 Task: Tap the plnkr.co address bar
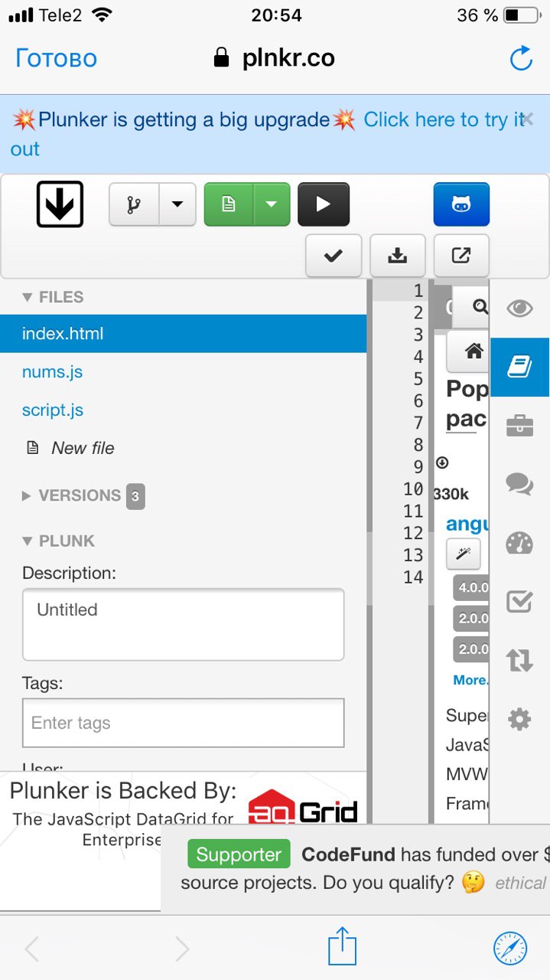275,58
